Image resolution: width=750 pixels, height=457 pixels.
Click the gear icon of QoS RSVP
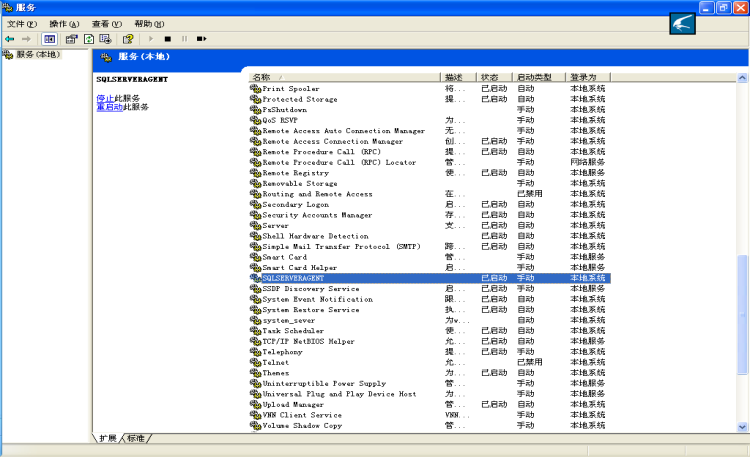(x=255, y=120)
